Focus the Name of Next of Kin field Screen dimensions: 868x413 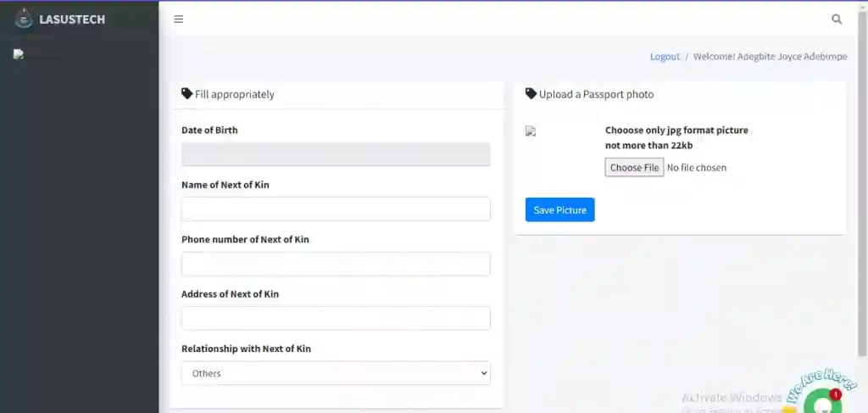[x=336, y=209]
